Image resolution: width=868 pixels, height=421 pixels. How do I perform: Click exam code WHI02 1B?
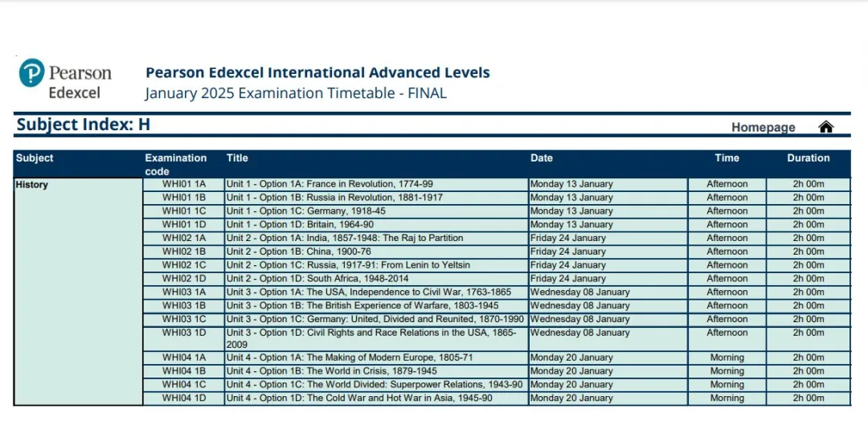pos(184,251)
